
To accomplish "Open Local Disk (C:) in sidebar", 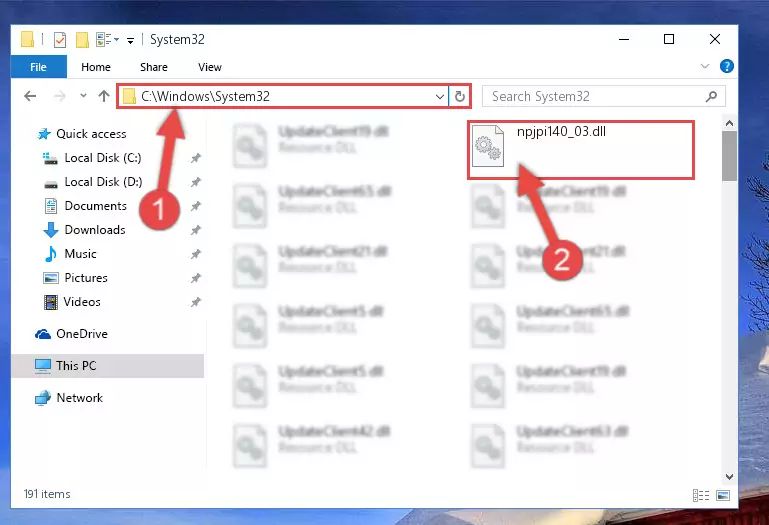I will click(103, 158).
